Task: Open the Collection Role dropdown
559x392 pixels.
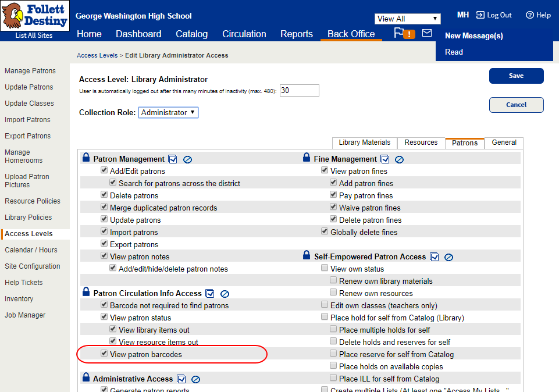Action: tap(168, 112)
